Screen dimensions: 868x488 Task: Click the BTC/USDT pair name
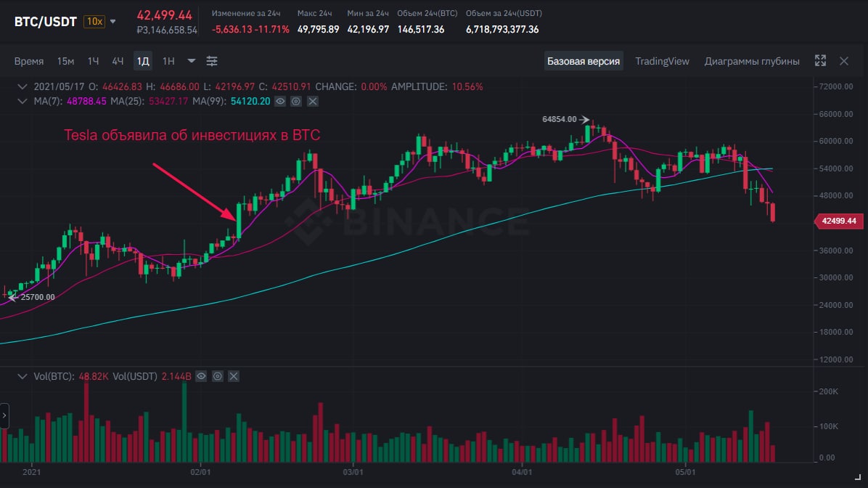pyautogui.click(x=46, y=22)
